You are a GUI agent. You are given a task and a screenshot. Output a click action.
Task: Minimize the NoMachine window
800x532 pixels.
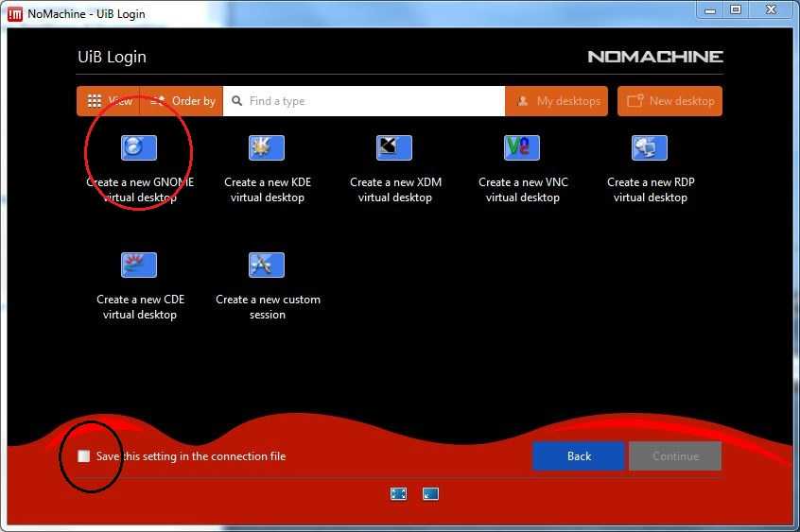pos(710,10)
